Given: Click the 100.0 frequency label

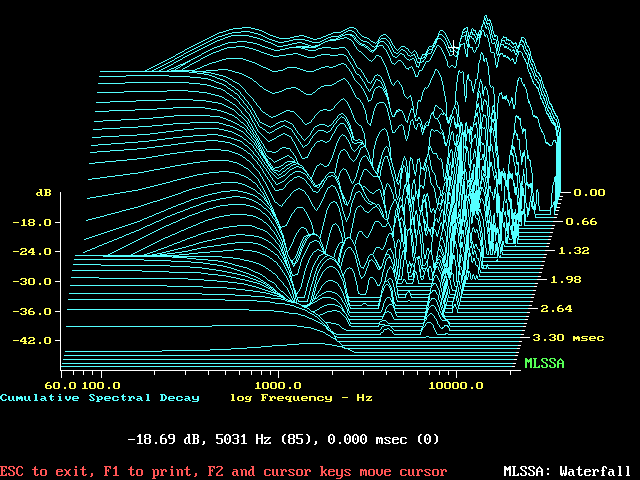Looking at the screenshot, I should pos(101,385).
